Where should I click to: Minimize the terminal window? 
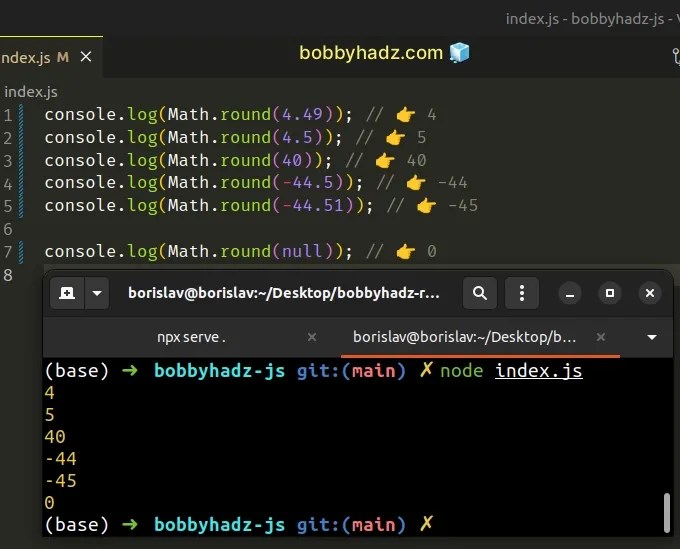pos(570,294)
